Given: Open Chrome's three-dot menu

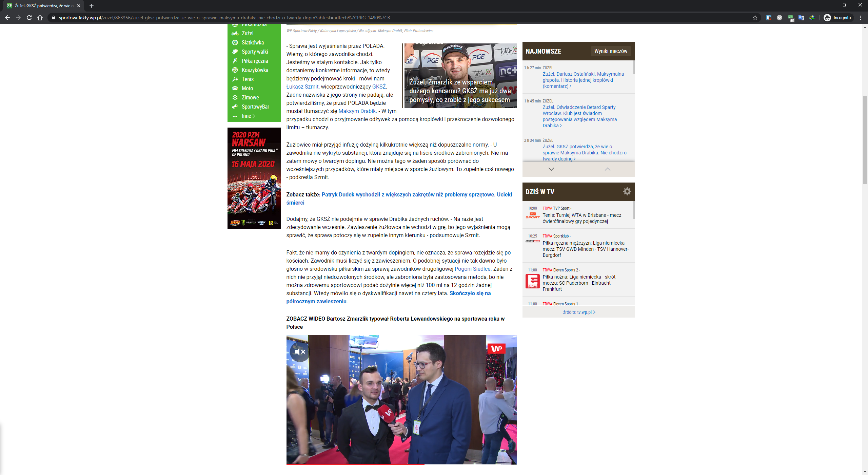Looking at the screenshot, I should [x=861, y=18].
